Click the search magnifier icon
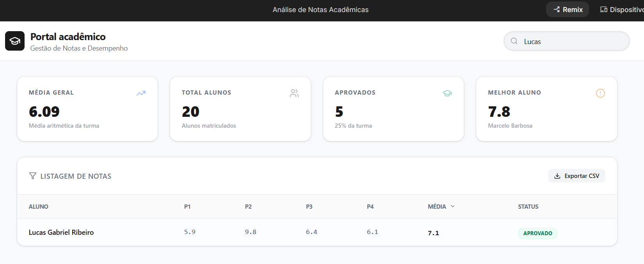Viewport: 644px width, 264px height. coord(514,41)
